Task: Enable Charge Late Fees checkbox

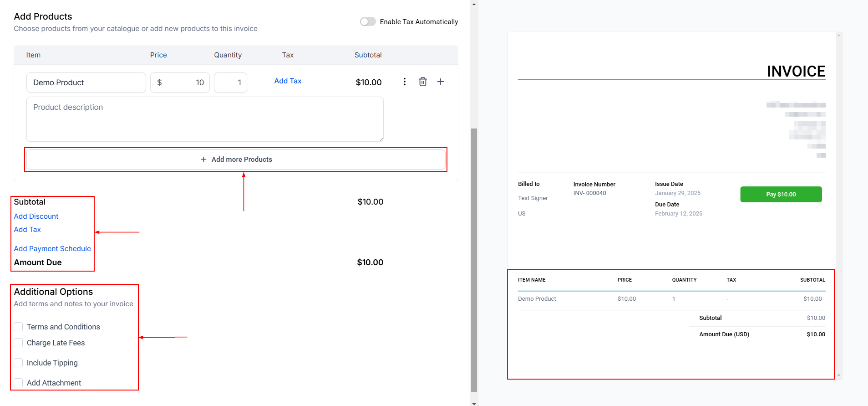Action: 18,343
